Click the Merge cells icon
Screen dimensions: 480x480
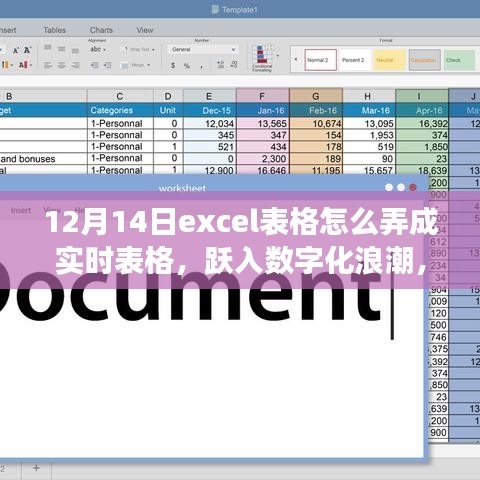pos(124,65)
